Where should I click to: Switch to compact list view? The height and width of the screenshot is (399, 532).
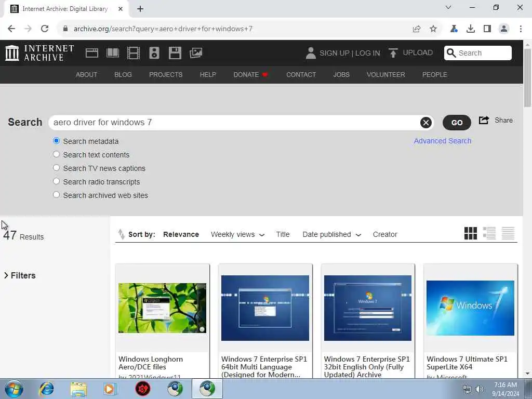(508, 233)
